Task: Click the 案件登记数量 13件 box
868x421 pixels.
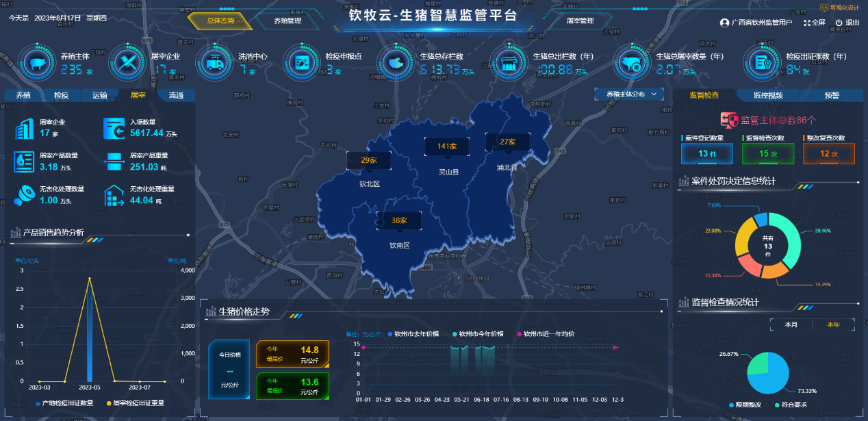Action: (x=704, y=153)
